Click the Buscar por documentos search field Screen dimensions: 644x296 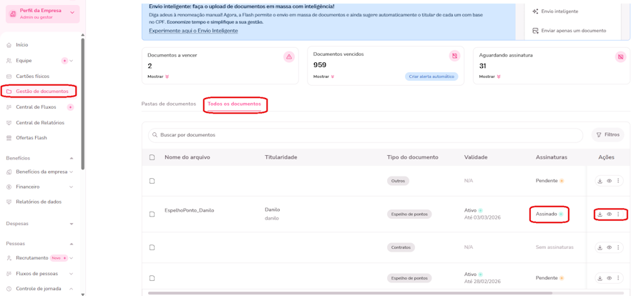point(366,135)
